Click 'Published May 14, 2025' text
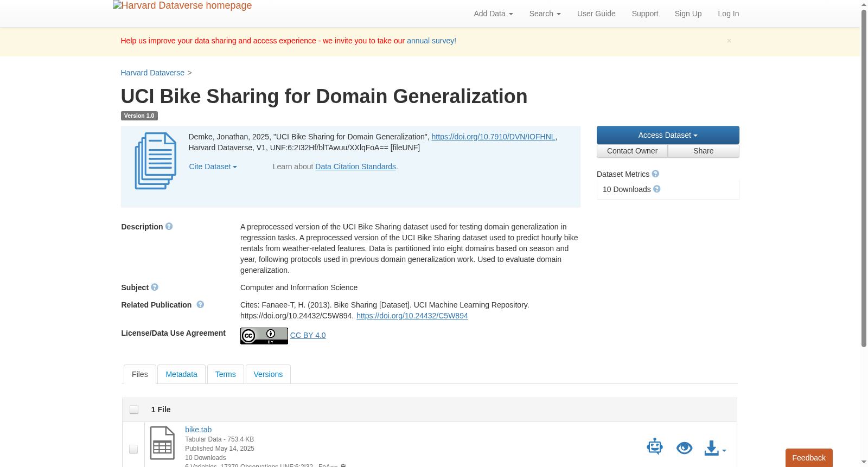Screen dimensions: 868x467 (x=220, y=449)
